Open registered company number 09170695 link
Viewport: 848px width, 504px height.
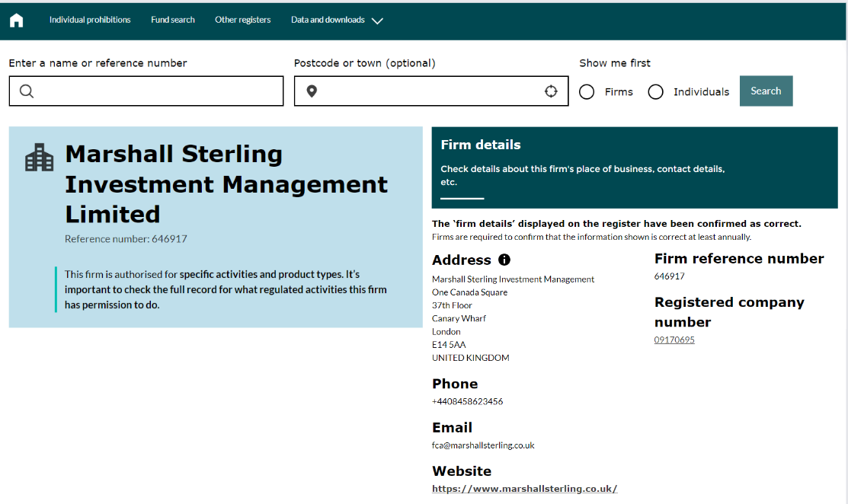click(x=674, y=340)
